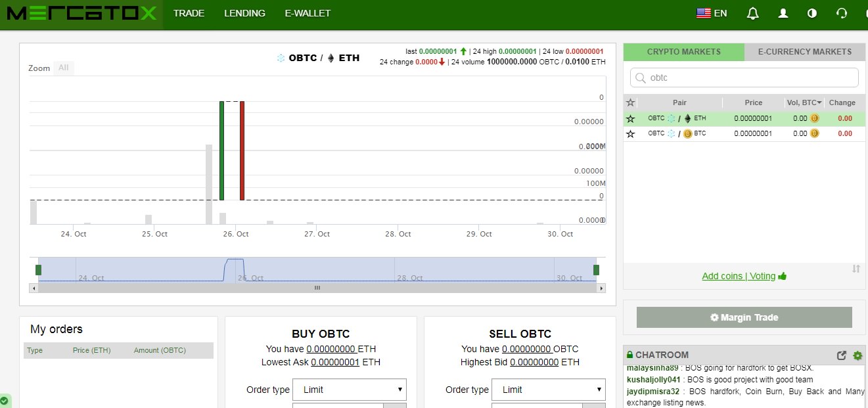Click the Type column header in My orders

click(35, 350)
